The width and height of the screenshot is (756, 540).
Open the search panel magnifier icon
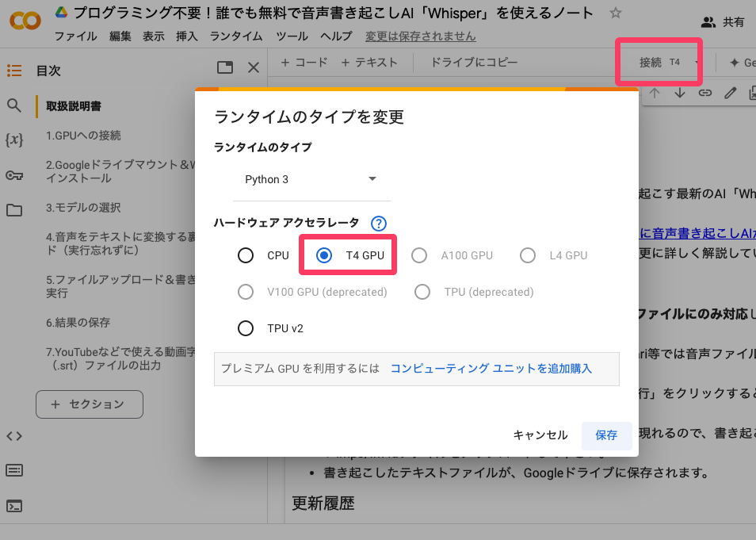tap(13, 105)
